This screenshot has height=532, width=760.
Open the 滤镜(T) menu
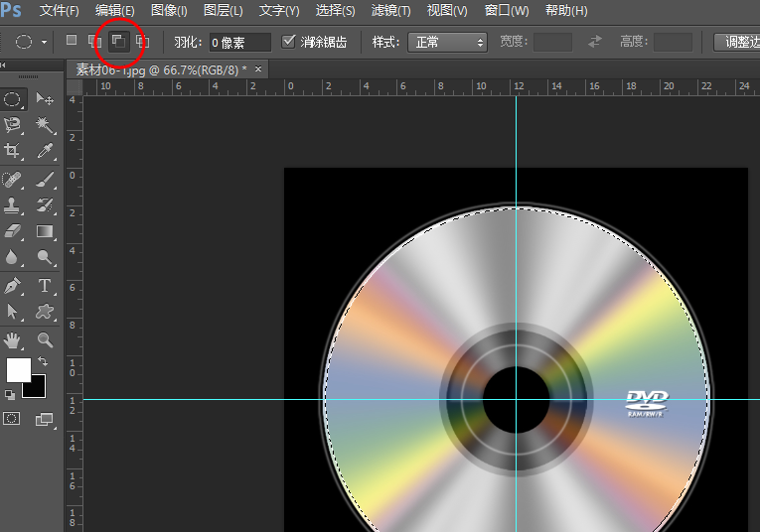(x=391, y=10)
